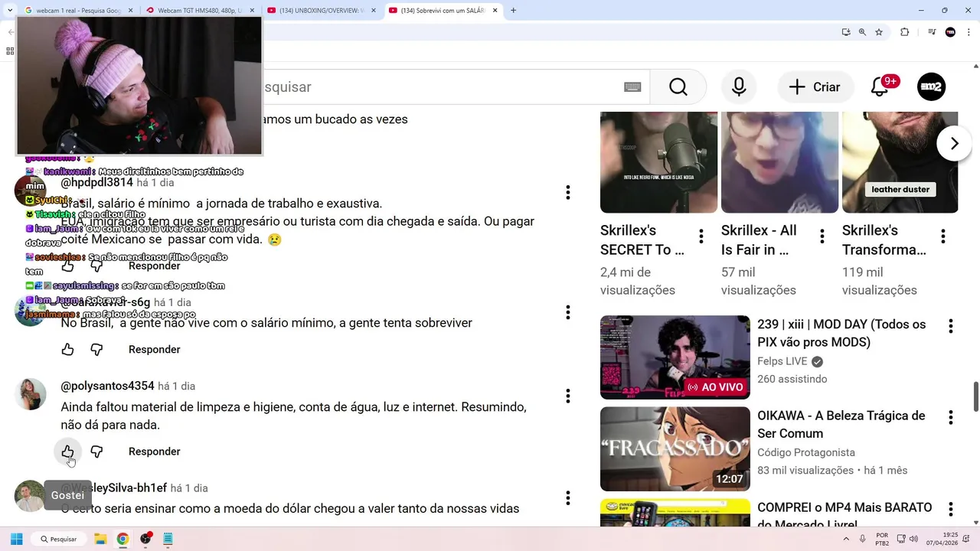This screenshot has height=551, width=980.
Task: Click the YouTube search magnifier button
Action: coord(678,87)
